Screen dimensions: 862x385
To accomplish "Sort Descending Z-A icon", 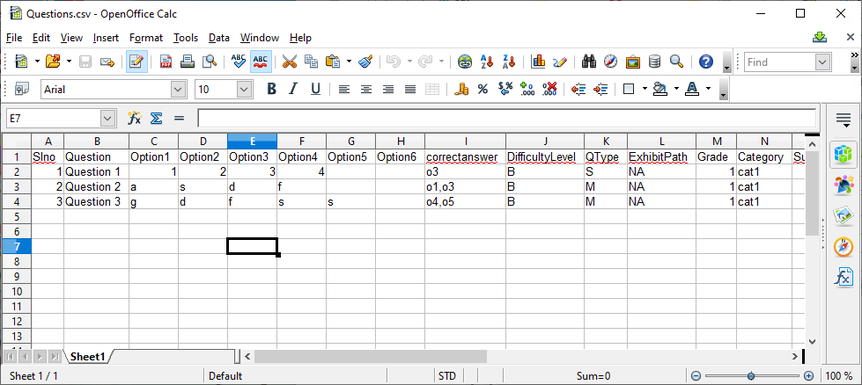I will coord(509,62).
